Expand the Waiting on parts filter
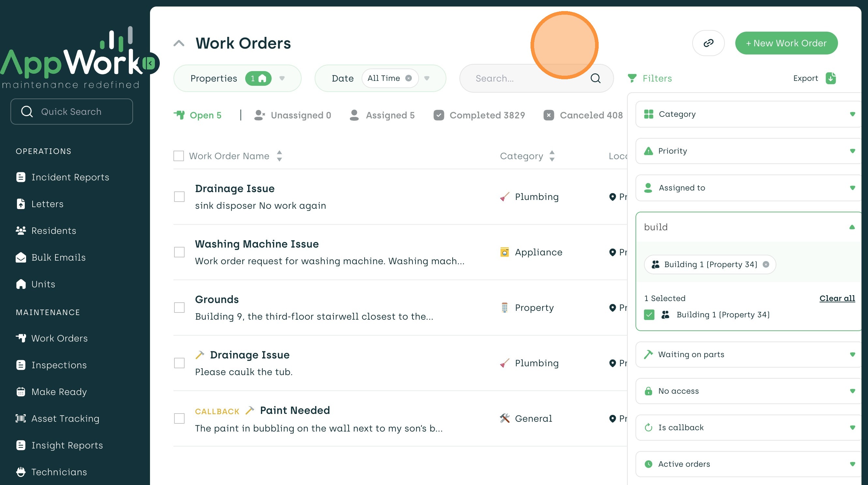The height and width of the screenshot is (485, 868). [x=852, y=355]
